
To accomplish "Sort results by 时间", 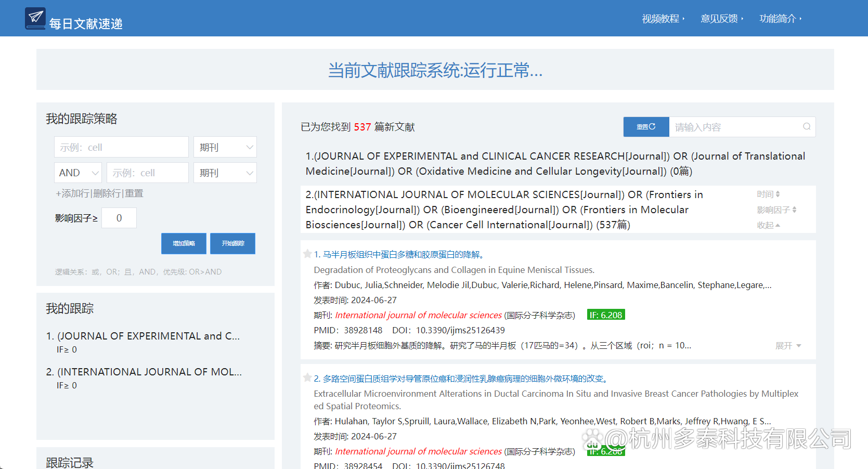I will pos(768,194).
